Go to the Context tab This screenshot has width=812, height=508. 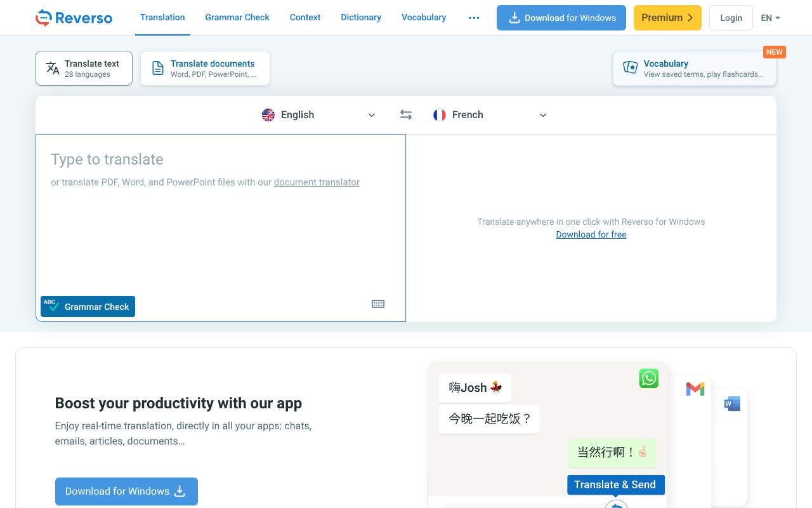(x=305, y=18)
